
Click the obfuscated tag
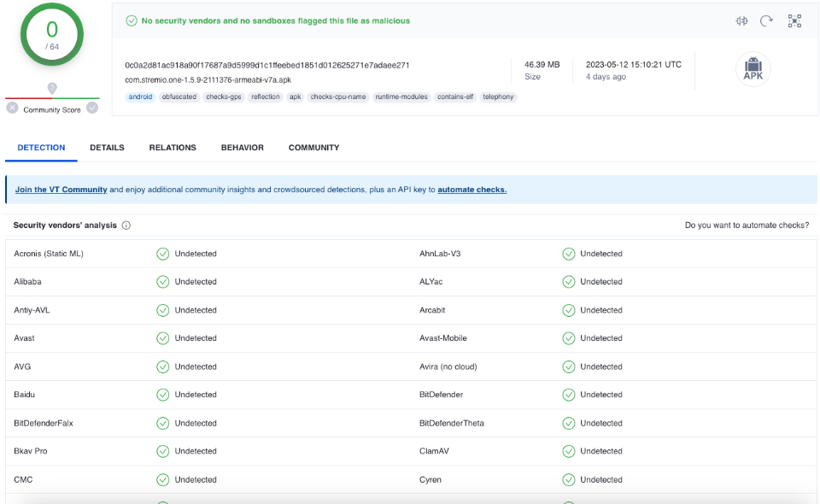coord(179,97)
